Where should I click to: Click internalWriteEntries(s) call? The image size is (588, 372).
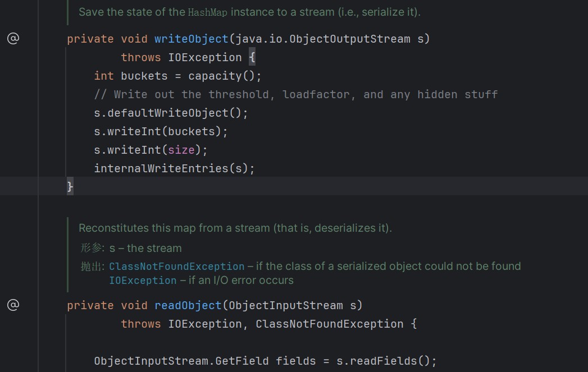pyautogui.click(x=174, y=168)
